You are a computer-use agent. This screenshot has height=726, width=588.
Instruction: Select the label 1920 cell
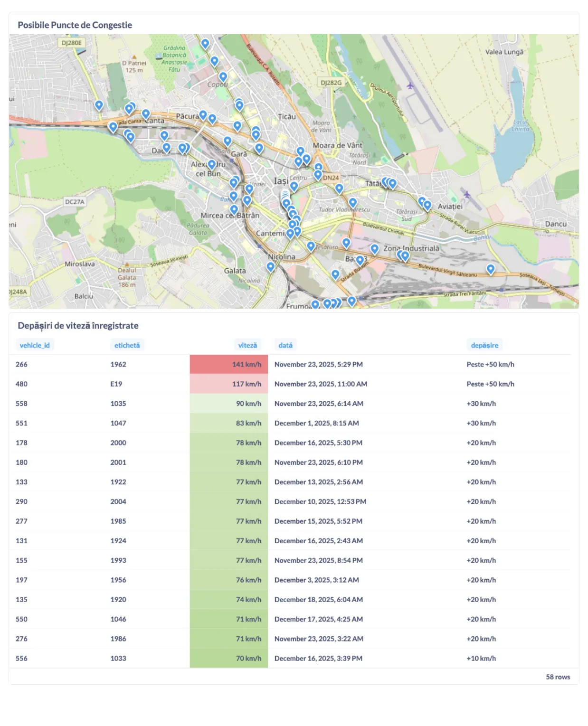coord(118,600)
